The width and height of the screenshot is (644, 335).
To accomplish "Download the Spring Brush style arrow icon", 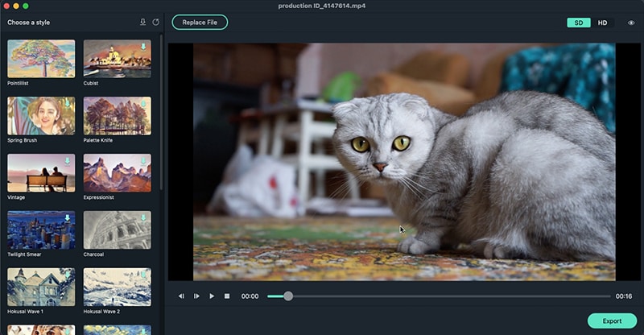I will coord(68,104).
